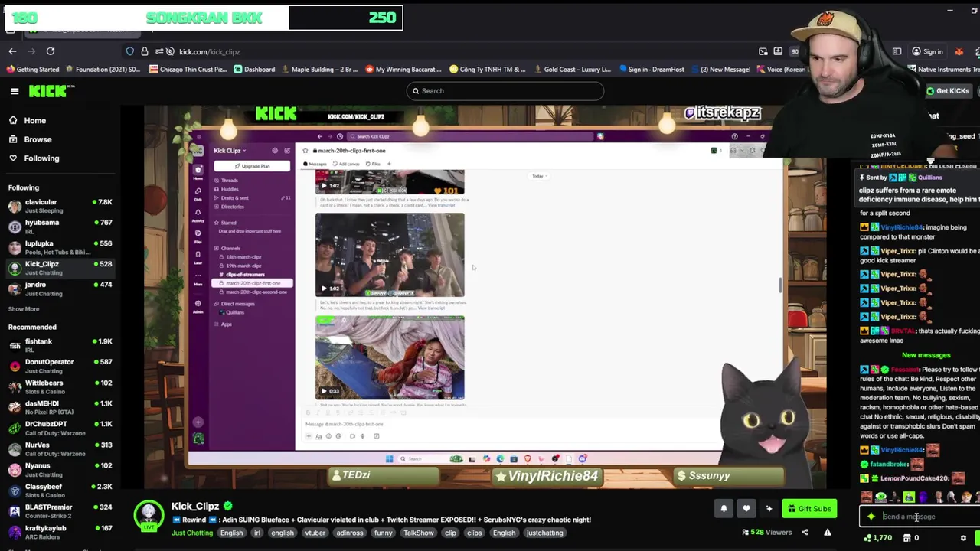The width and height of the screenshot is (980, 551).
Task: Open the Dashboard bookmark
Action: (254, 70)
